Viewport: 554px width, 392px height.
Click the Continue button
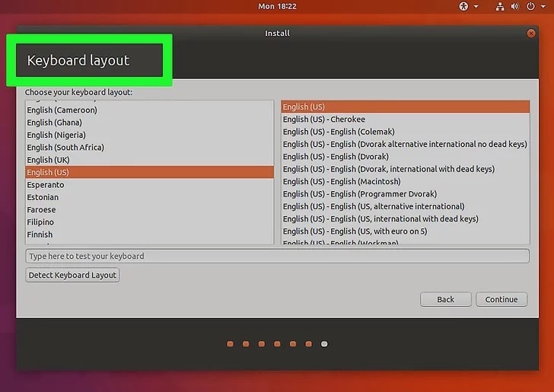point(501,299)
